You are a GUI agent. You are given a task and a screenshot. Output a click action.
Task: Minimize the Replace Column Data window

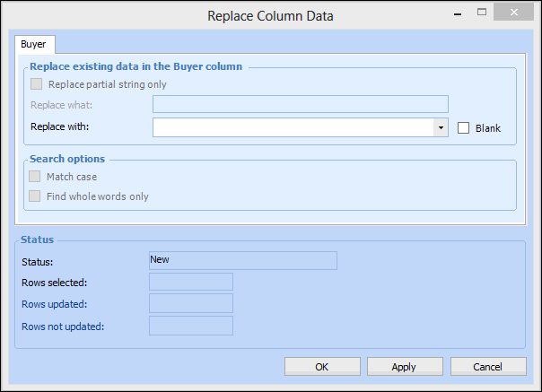coord(459,13)
